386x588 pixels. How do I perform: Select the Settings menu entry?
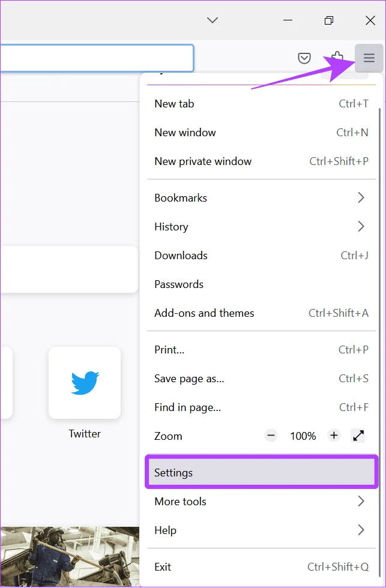(262, 472)
